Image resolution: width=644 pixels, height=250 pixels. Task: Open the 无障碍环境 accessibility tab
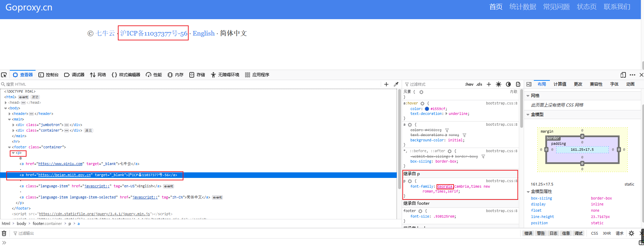click(225, 75)
